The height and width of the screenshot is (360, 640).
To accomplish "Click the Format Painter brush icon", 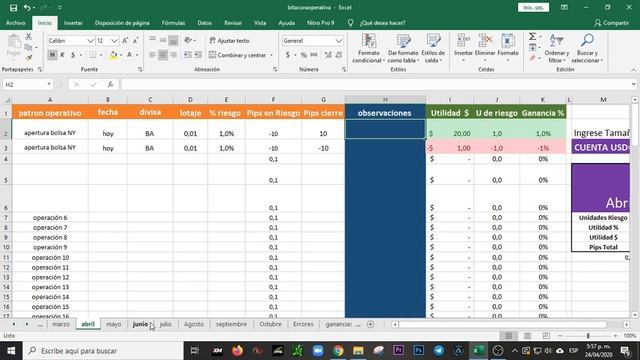I will (29, 58).
